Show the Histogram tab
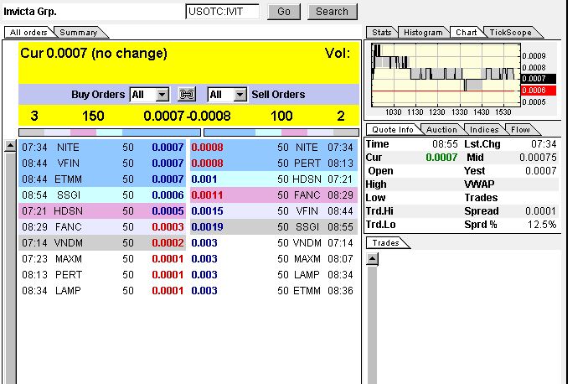The image size is (588, 384). tap(422, 33)
